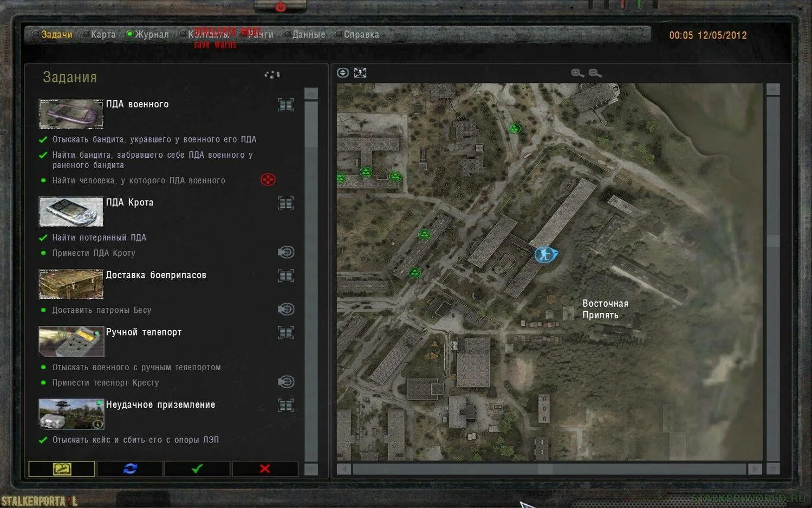Show Доставить патроны Бесу target on map
Viewport: 812px width, 508px height.
click(x=286, y=309)
